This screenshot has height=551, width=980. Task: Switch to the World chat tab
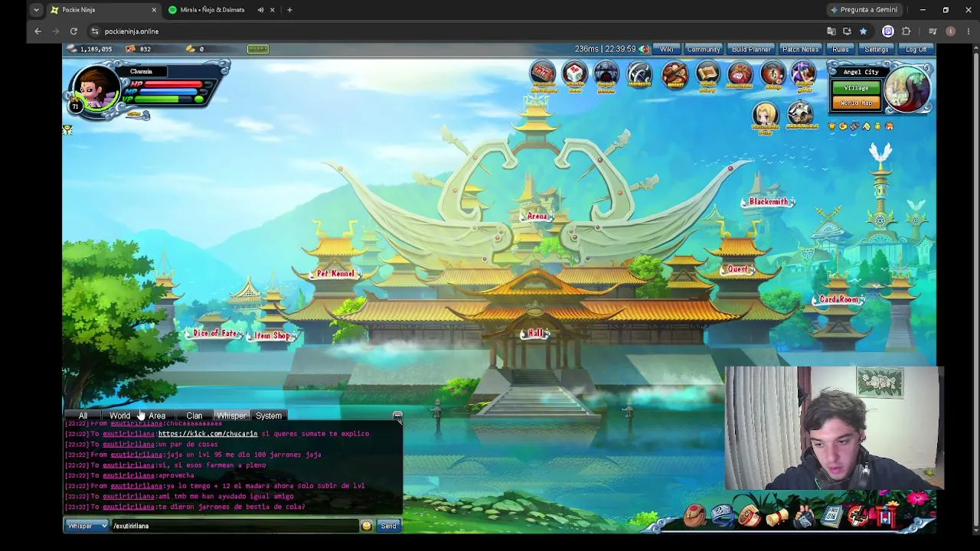pos(119,416)
